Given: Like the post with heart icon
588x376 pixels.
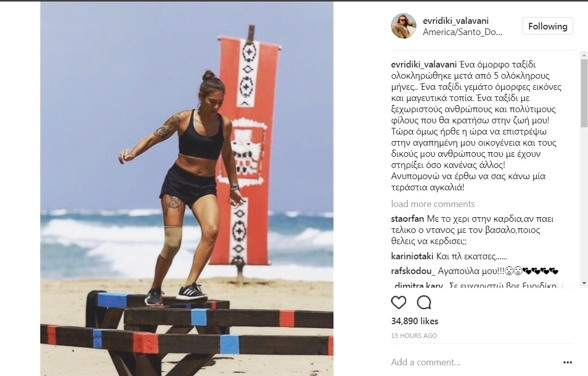Looking at the screenshot, I should click(x=398, y=302).
